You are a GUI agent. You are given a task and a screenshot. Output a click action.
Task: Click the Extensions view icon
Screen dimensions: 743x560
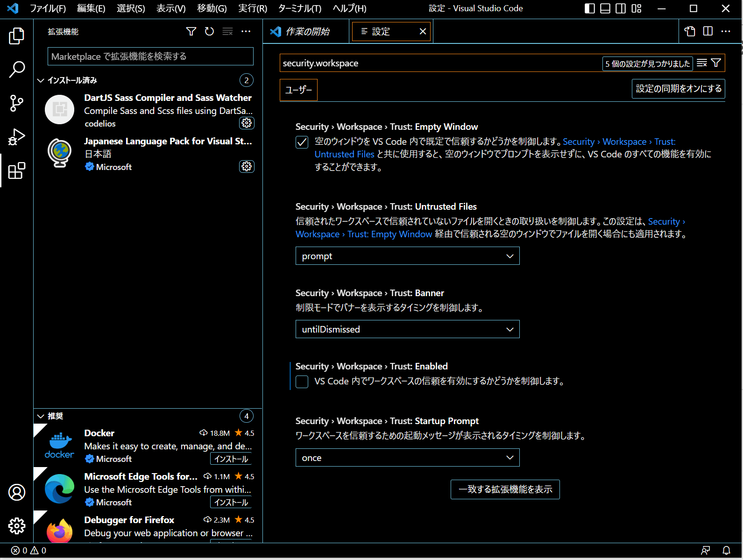(16, 170)
